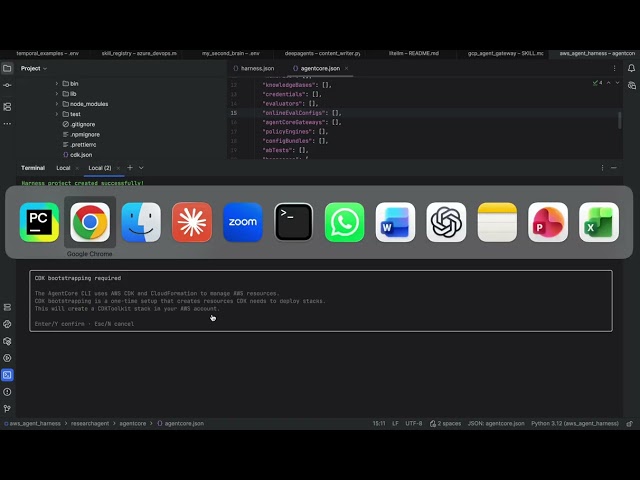Open Python 3.12 interpreter selector
This screenshot has height=480, width=640.
click(575, 424)
